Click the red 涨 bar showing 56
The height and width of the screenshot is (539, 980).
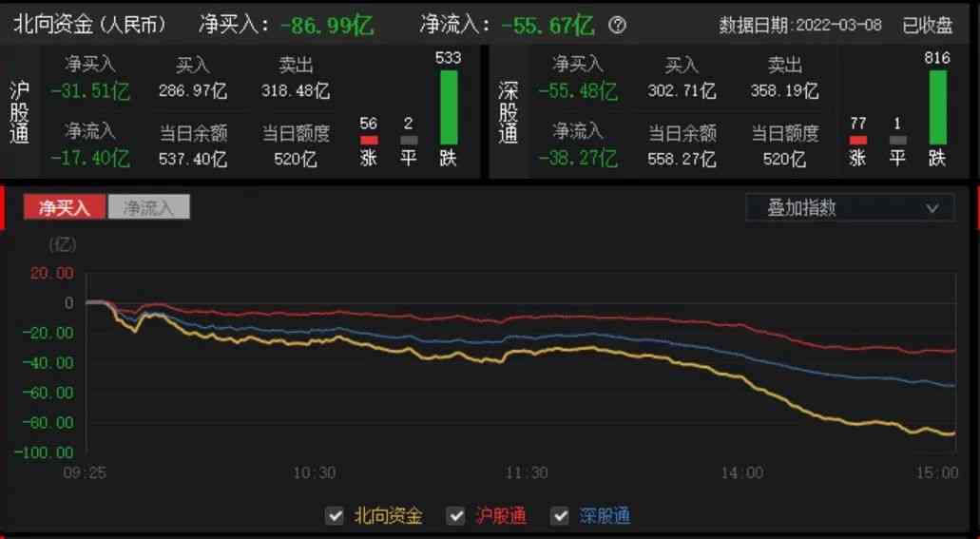(369, 140)
